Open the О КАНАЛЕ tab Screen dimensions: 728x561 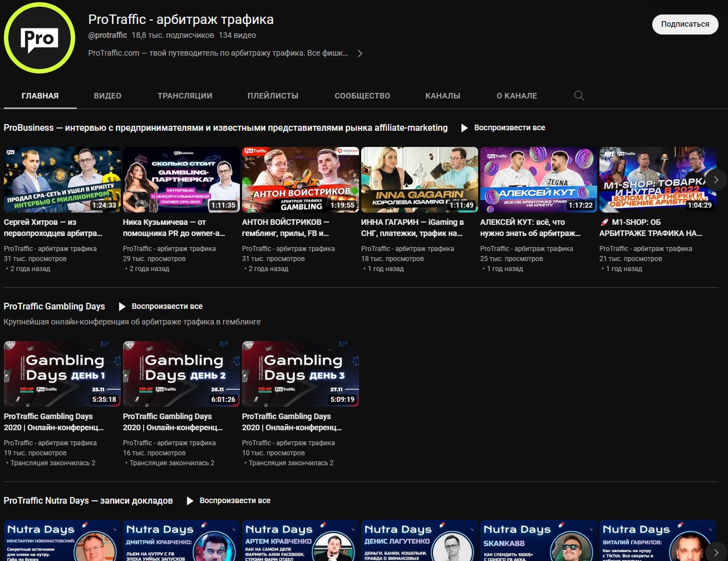tap(517, 96)
